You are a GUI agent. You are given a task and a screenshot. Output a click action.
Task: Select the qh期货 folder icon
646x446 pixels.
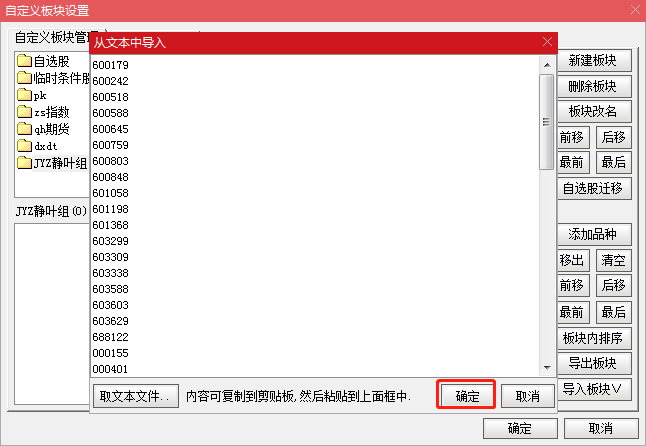click(x=24, y=129)
